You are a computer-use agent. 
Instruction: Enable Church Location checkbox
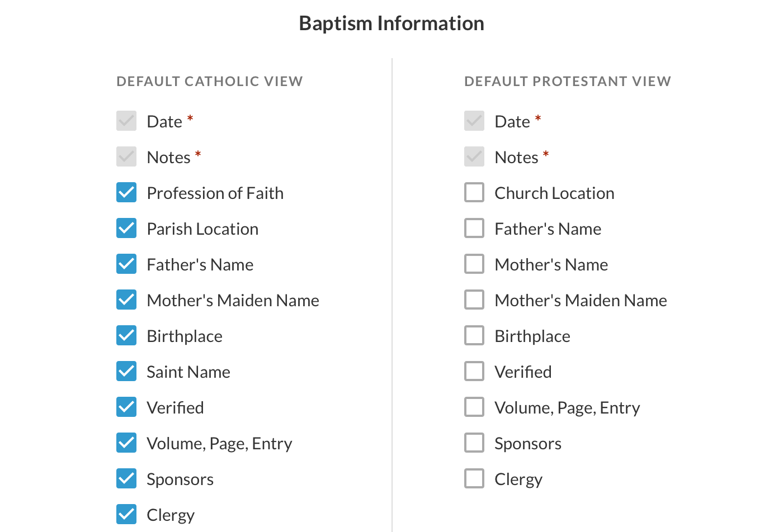[474, 192]
